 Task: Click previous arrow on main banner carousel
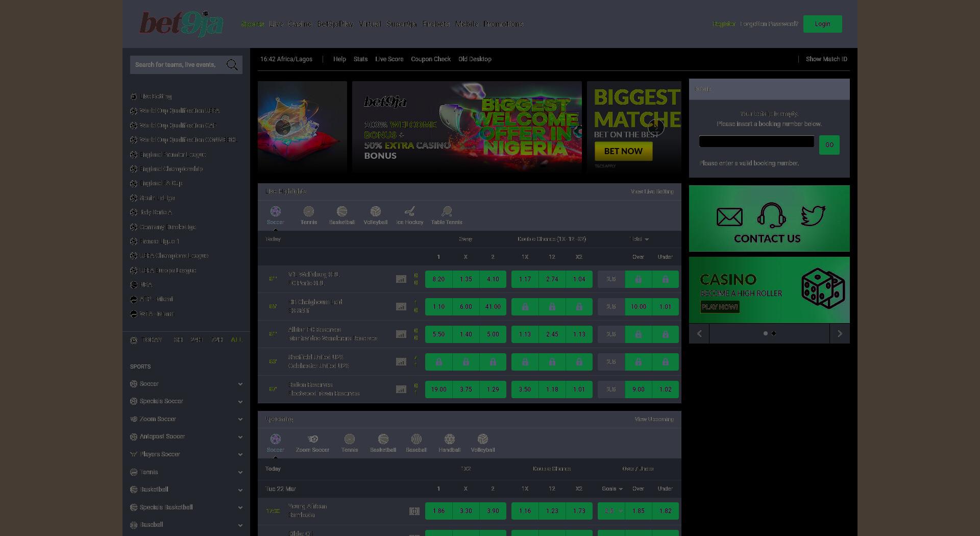click(x=283, y=127)
